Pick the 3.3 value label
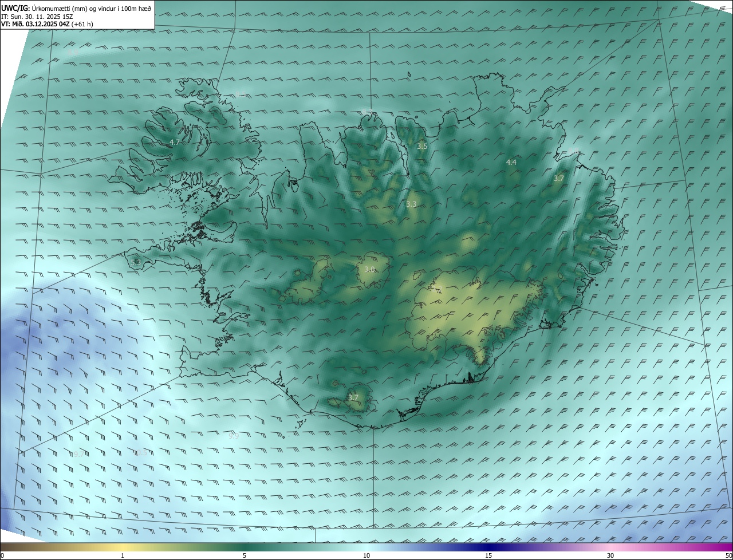 click(411, 204)
